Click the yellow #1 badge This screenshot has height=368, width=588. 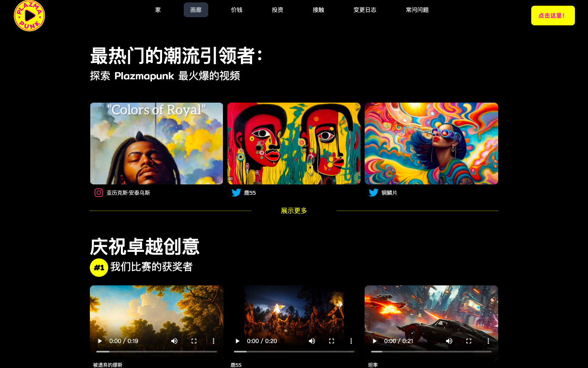[x=99, y=268]
